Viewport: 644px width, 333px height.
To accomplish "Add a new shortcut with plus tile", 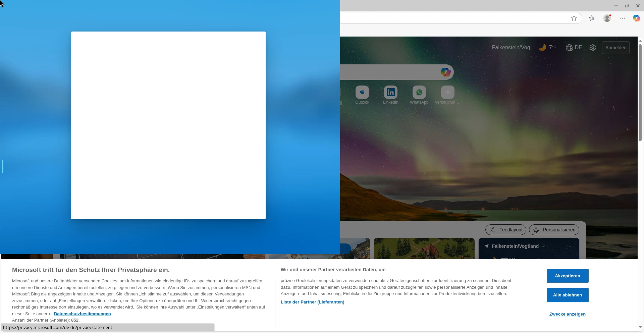I will point(447,93).
